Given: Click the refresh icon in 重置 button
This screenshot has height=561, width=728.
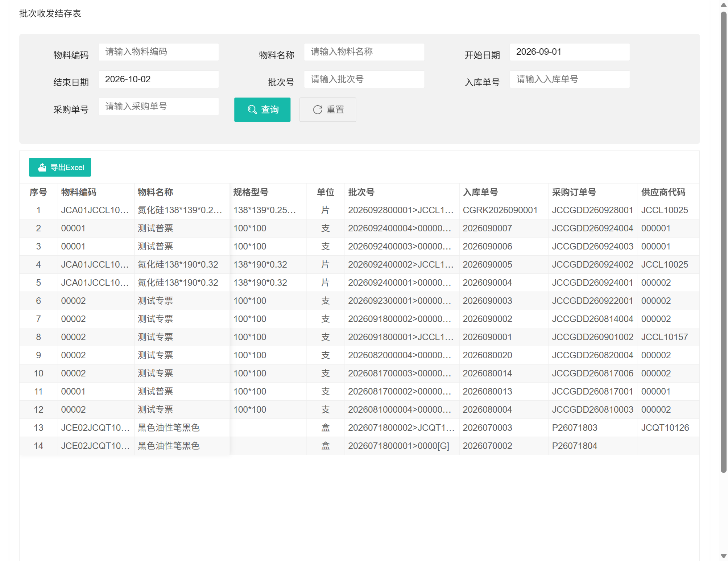Looking at the screenshot, I should (318, 110).
